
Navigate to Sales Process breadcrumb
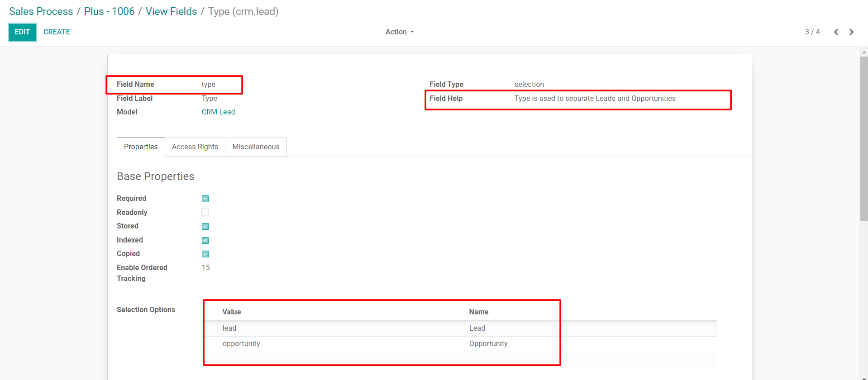(x=41, y=11)
